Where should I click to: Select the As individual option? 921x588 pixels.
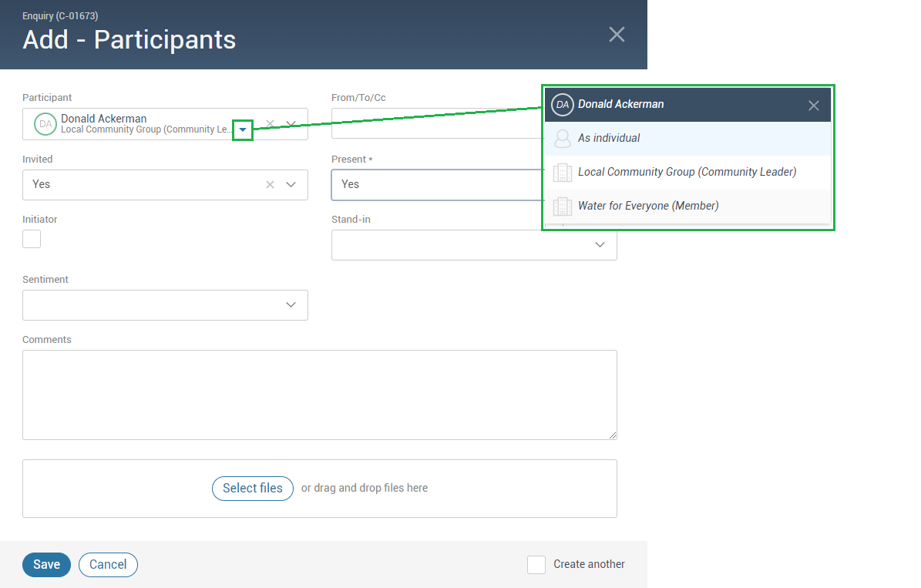click(609, 139)
